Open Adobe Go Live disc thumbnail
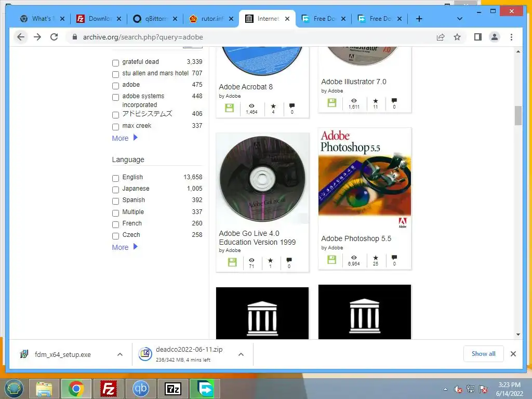532x399 pixels. pos(262,179)
